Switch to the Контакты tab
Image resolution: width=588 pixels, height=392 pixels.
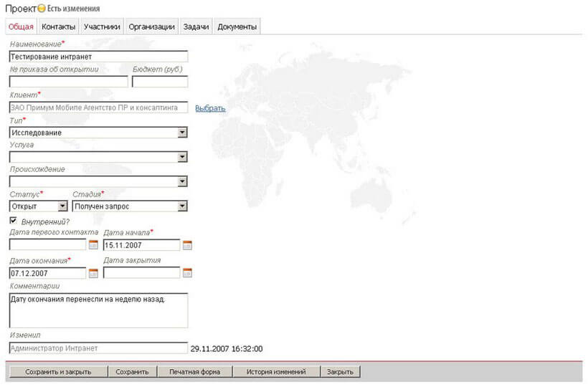(58, 27)
